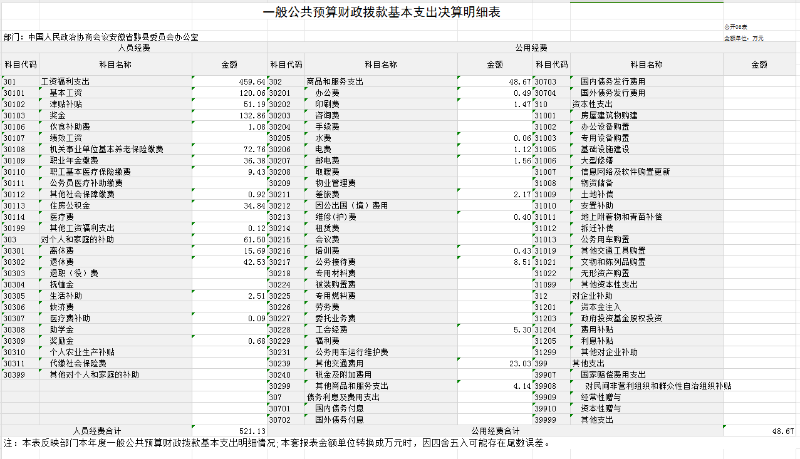Select the 公用经费 section header cell
The height and width of the screenshot is (459, 800).
pyautogui.click(x=530, y=47)
